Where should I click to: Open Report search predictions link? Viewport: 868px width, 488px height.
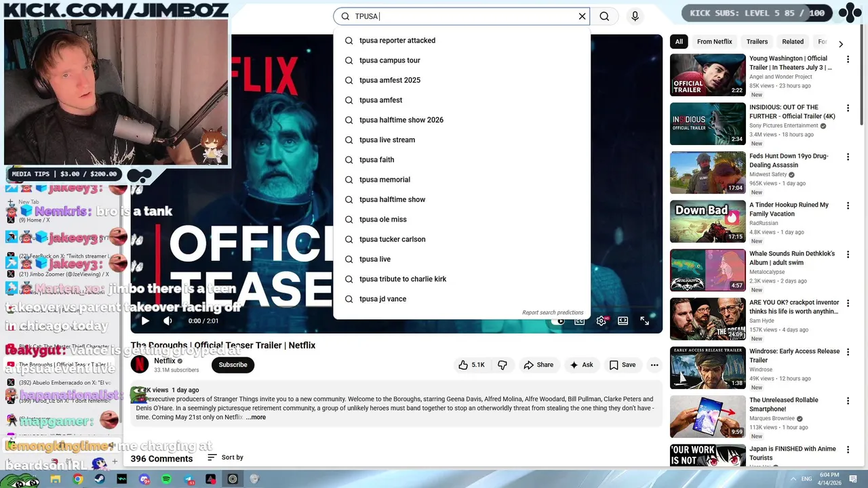pos(553,312)
